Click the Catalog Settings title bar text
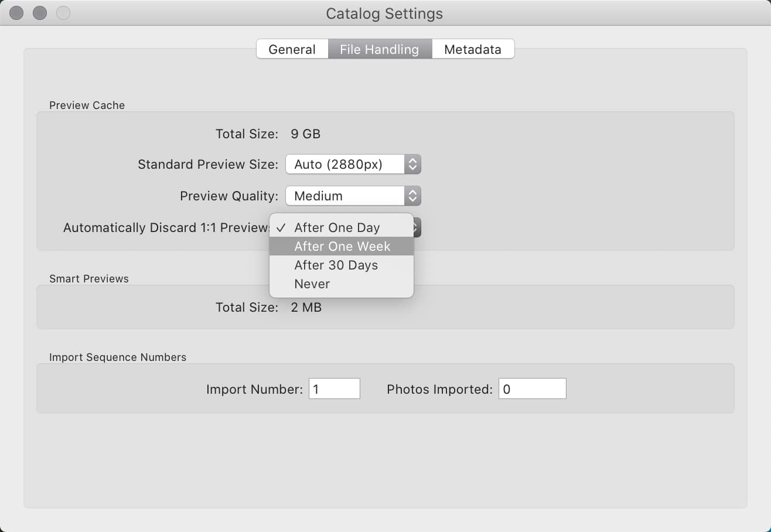This screenshot has height=532, width=771. pyautogui.click(x=384, y=13)
